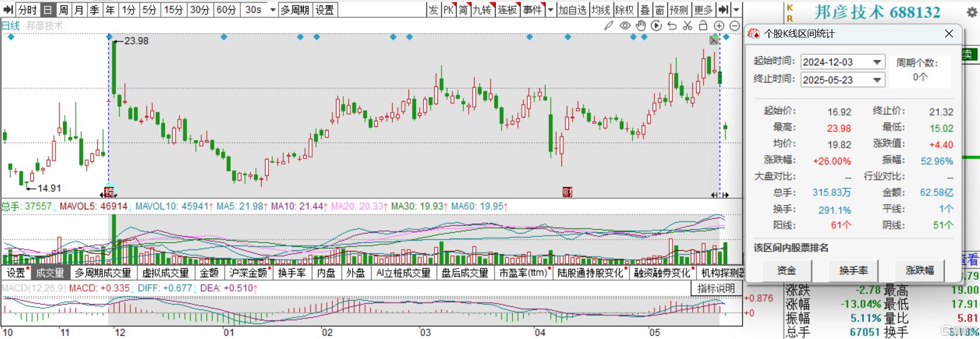Toggle the chart lock icon
980x339 pixels.
pos(703,25)
